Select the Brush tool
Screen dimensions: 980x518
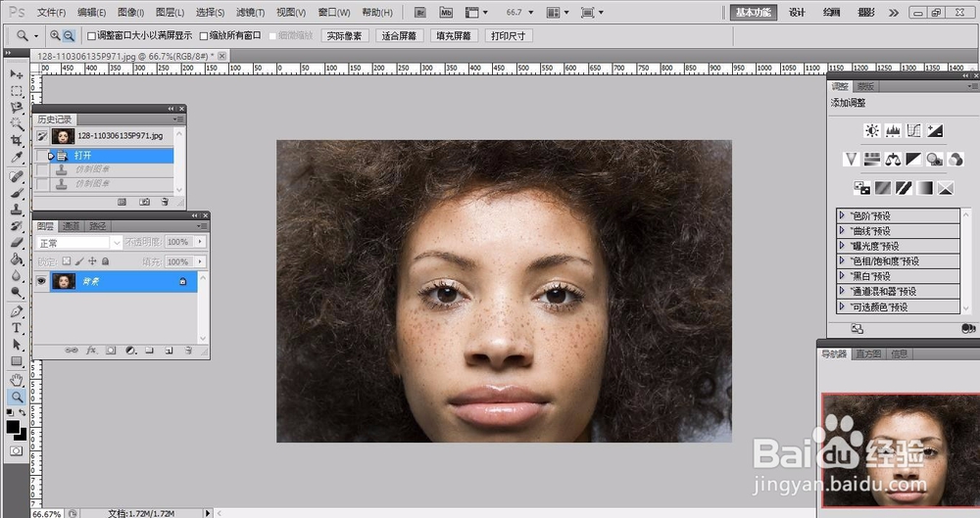[x=17, y=193]
